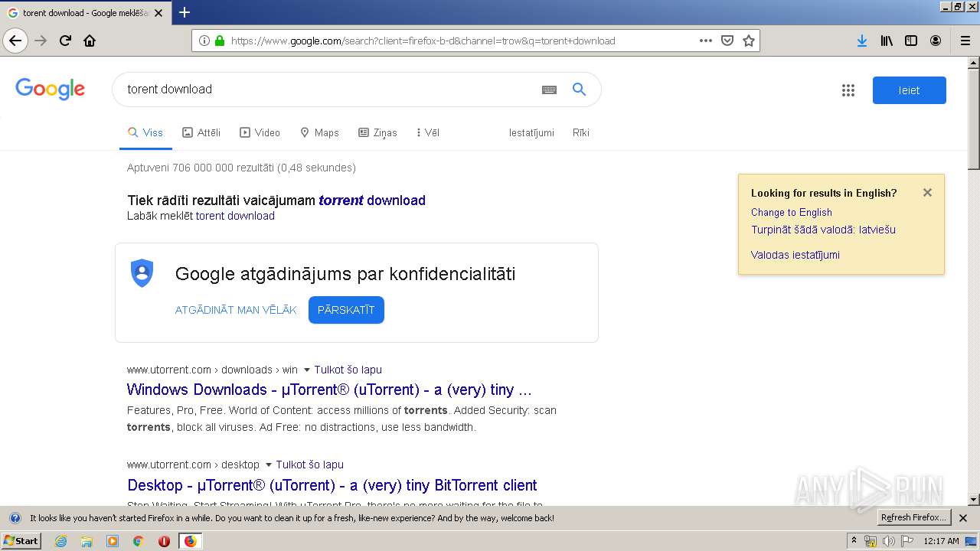
Task: Switch to the Video results tab
Action: tap(260, 132)
